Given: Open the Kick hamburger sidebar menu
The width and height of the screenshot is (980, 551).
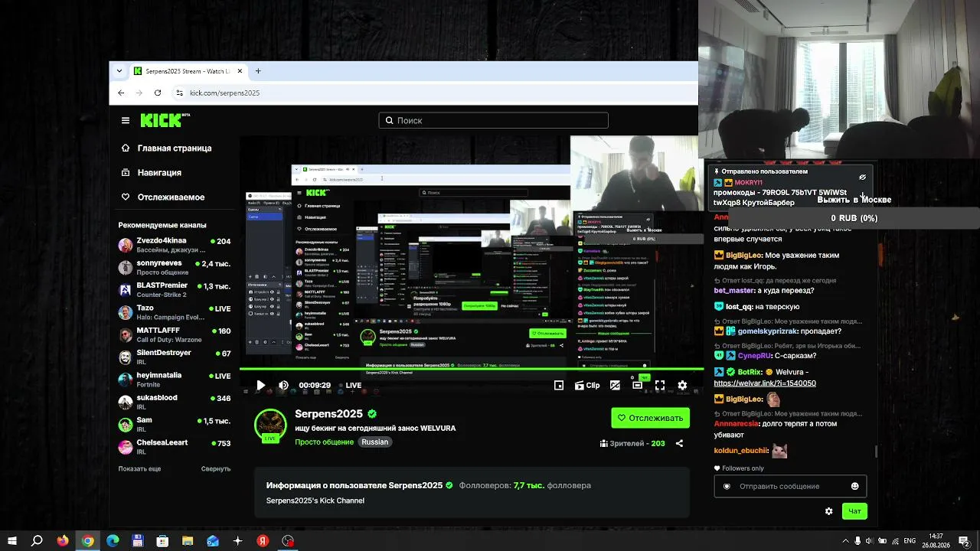Looking at the screenshot, I should click(126, 120).
